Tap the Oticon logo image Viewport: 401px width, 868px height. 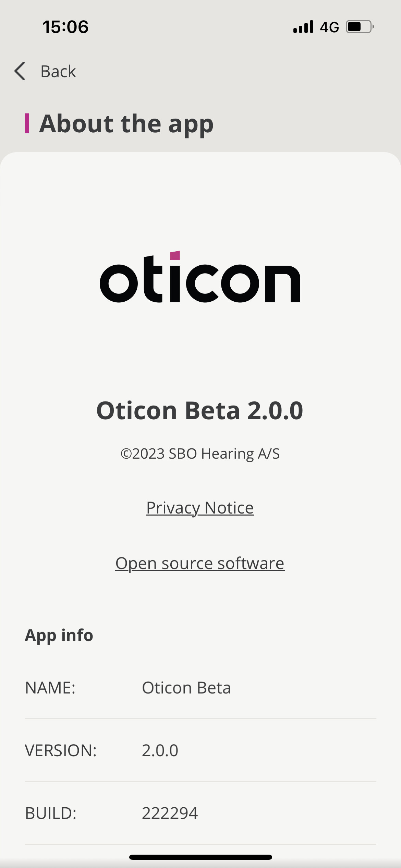pos(200,278)
